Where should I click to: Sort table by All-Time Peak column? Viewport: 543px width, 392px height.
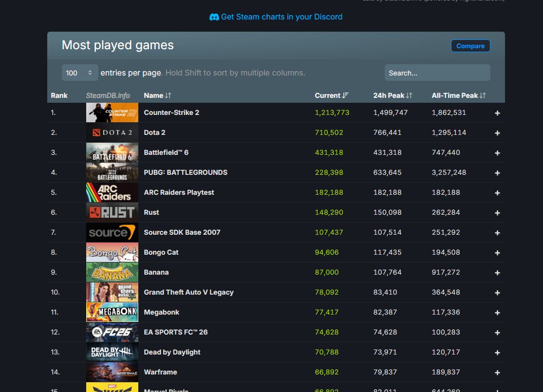pyautogui.click(x=458, y=95)
